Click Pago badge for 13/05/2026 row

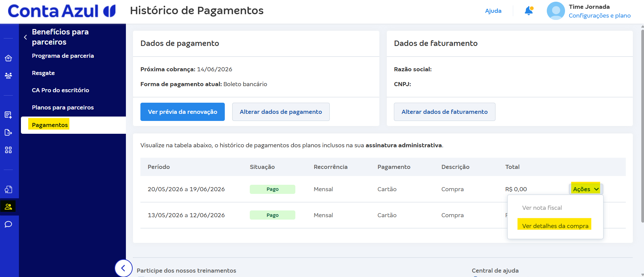[272, 215]
